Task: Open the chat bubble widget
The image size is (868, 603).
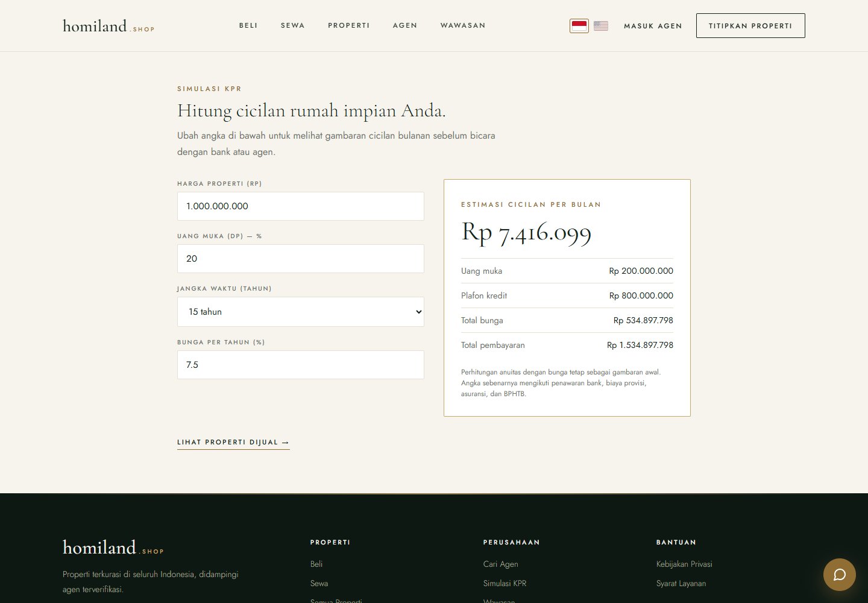Action: [x=840, y=575]
